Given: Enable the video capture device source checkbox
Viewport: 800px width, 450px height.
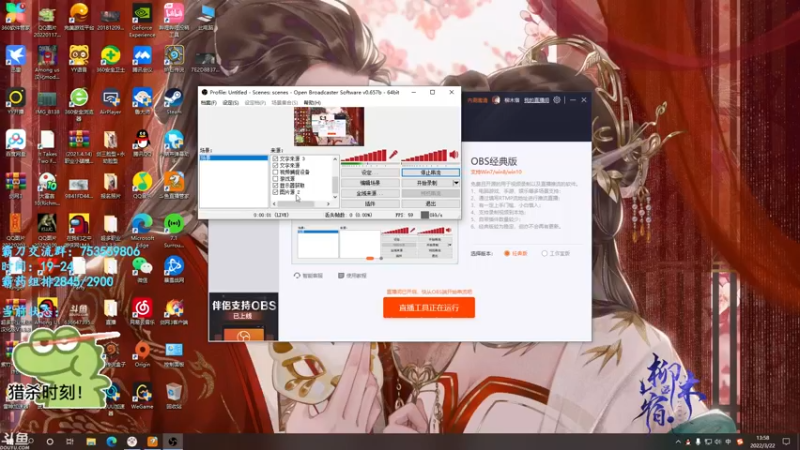Looking at the screenshot, I should point(276,172).
